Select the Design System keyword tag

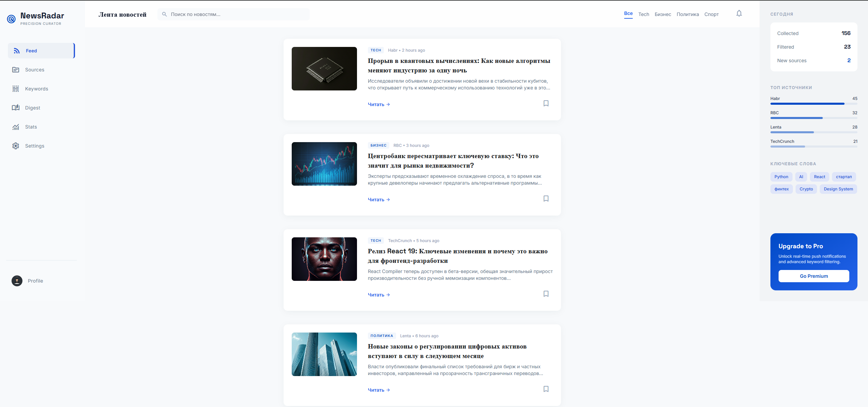[x=838, y=189]
